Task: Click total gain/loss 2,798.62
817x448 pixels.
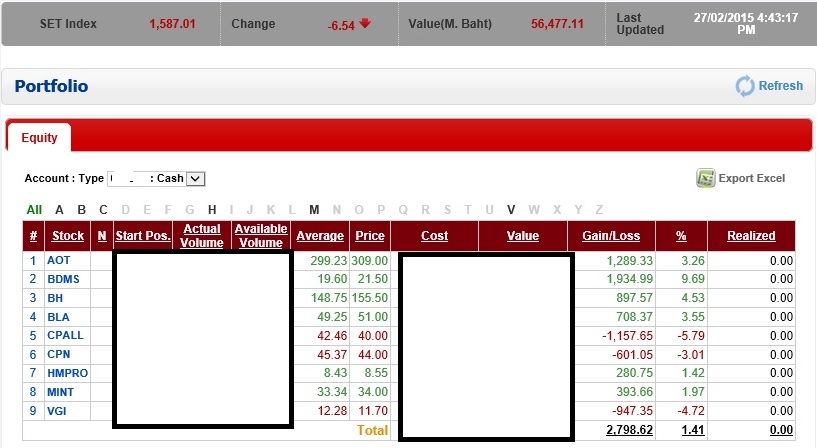Action: [x=629, y=430]
